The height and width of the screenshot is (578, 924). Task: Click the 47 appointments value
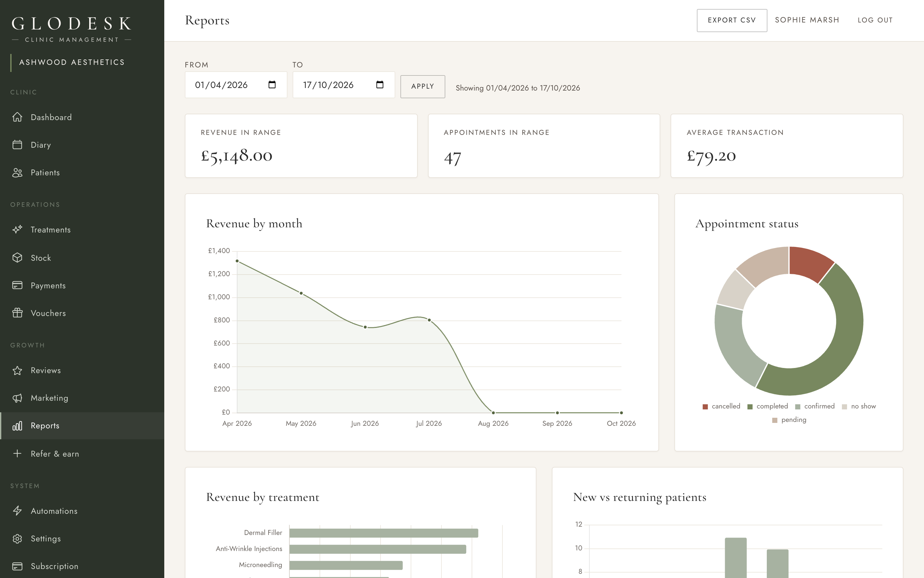452,157
